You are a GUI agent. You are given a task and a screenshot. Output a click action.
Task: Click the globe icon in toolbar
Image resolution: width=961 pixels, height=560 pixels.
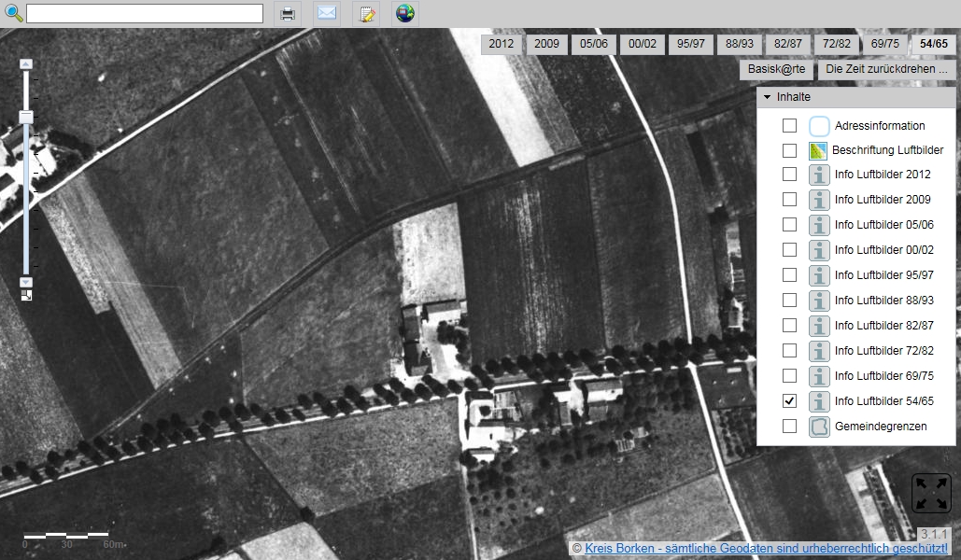coord(405,13)
